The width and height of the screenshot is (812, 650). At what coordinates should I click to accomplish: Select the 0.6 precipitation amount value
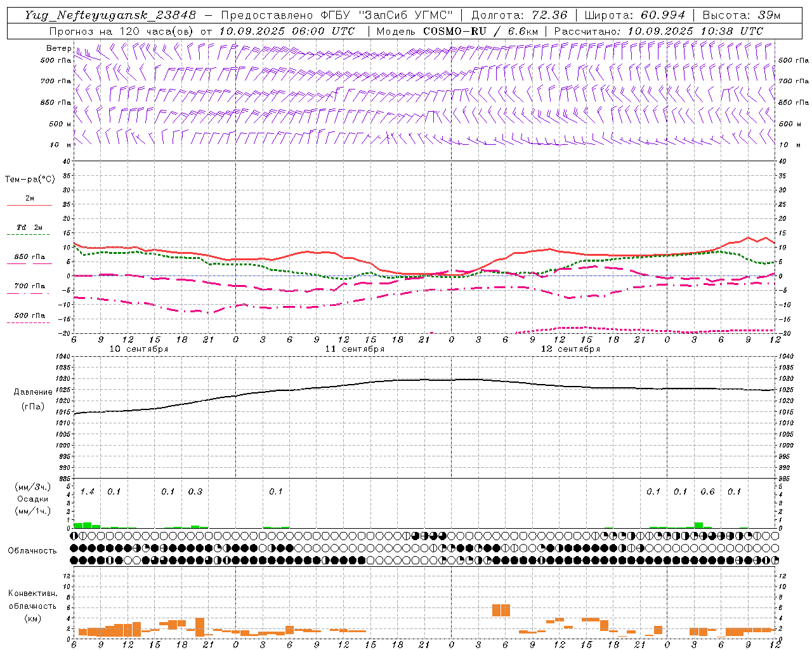(707, 492)
